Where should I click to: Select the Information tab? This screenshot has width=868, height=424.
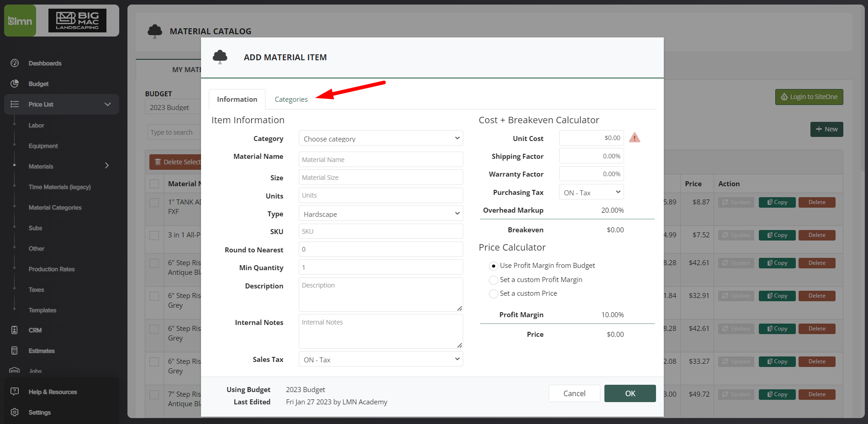pos(237,99)
